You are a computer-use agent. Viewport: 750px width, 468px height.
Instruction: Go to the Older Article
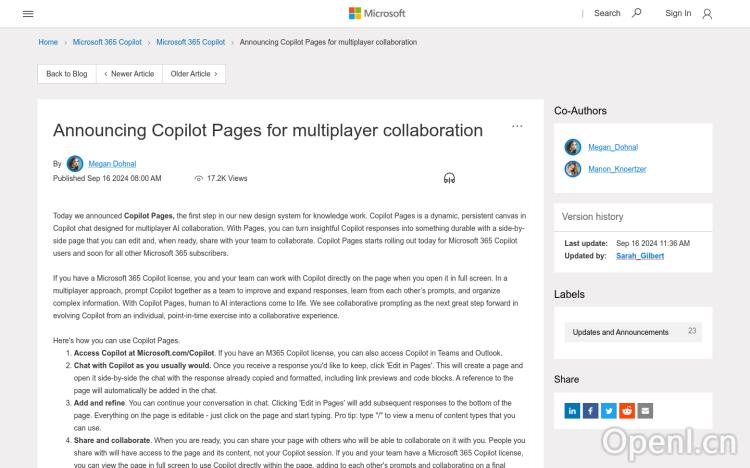click(x=194, y=74)
